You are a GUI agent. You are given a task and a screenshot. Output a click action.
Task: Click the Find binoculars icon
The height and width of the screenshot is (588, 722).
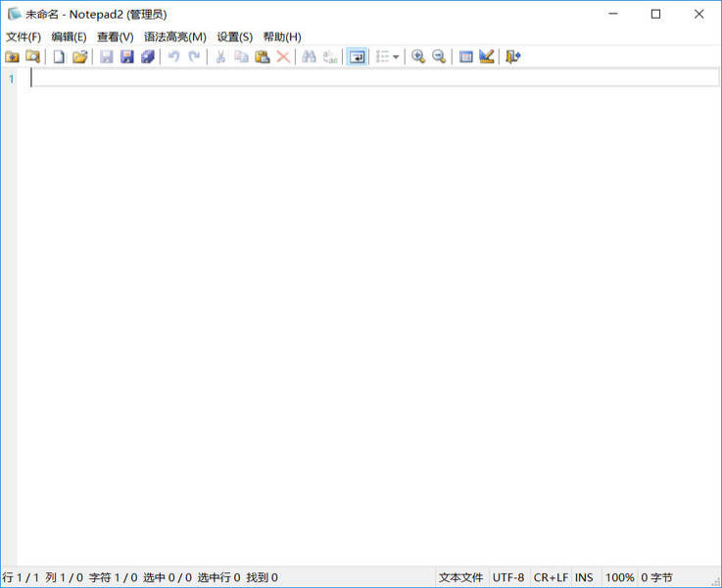point(309,57)
